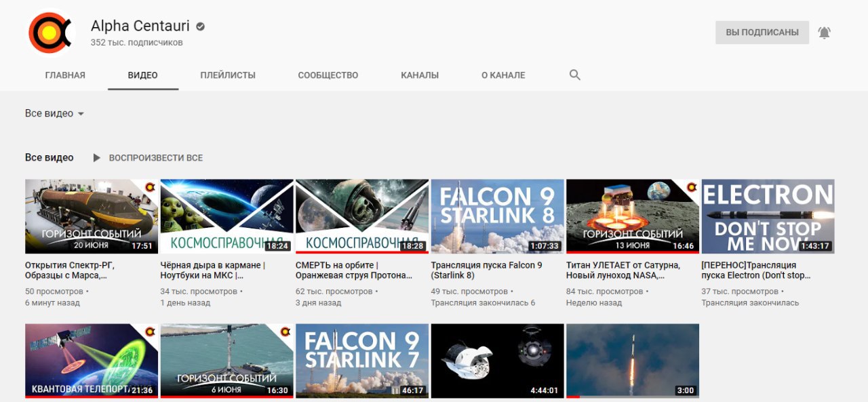The image size is (868, 402).
Task: Click the play all triangle icon
Action: click(x=97, y=158)
